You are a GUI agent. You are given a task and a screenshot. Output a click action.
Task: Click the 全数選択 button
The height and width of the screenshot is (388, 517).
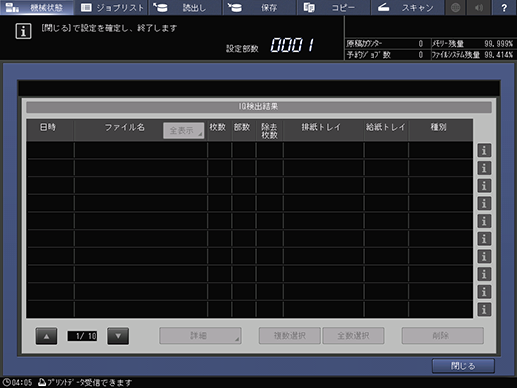[x=353, y=336]
